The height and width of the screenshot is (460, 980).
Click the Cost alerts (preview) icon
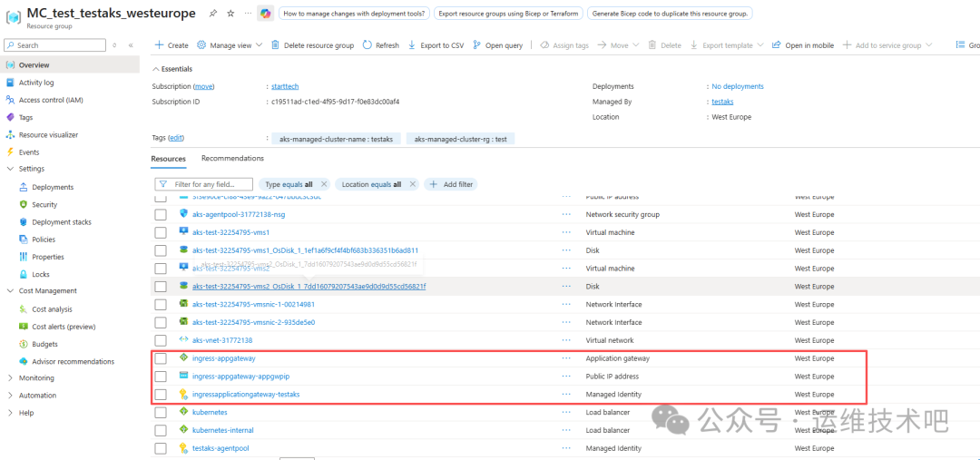(x=24, y=327)
